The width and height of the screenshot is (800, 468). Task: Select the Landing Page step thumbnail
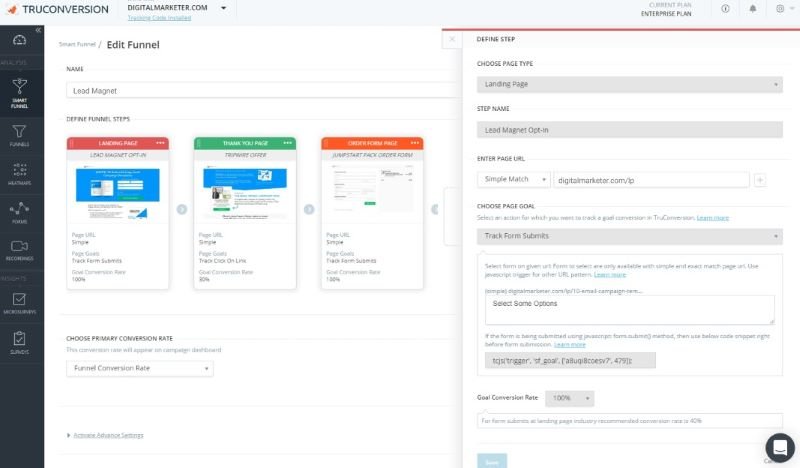(118, 192)
